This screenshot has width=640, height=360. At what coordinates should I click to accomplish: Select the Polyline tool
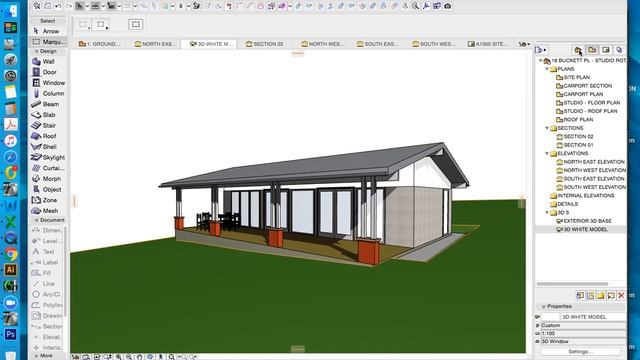coord(47,305)
